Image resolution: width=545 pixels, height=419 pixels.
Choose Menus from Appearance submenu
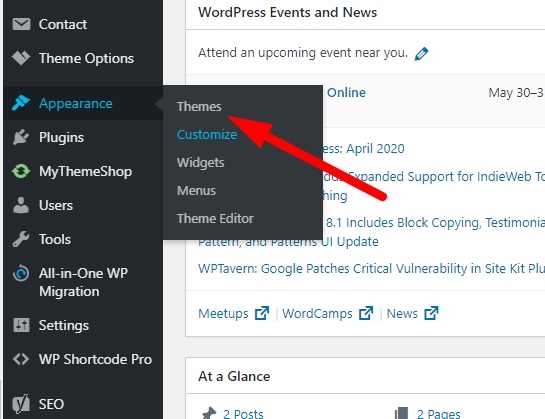(x=196, y=191)
